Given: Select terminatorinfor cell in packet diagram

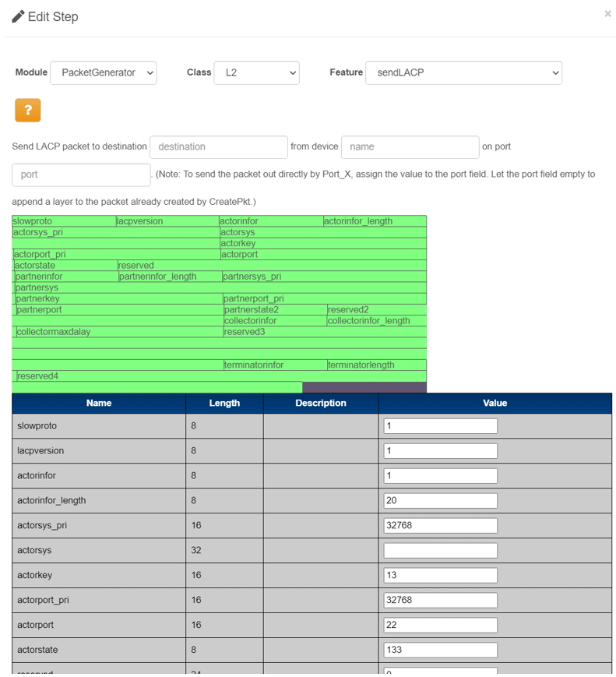Looking at the screenshot, I should pos(275,365).
